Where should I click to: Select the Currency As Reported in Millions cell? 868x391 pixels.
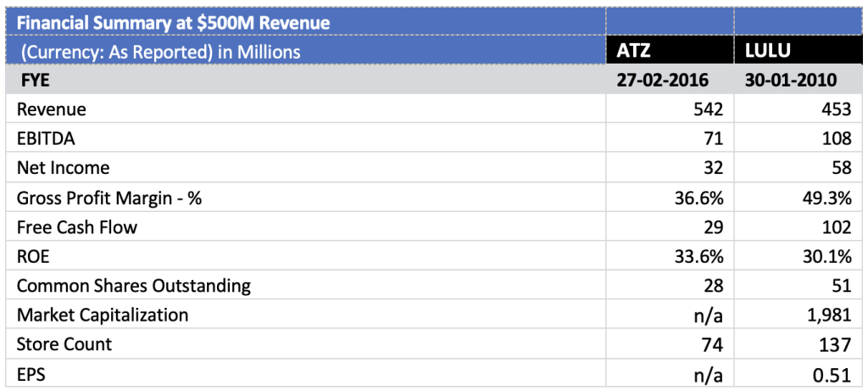coord(305,52)
